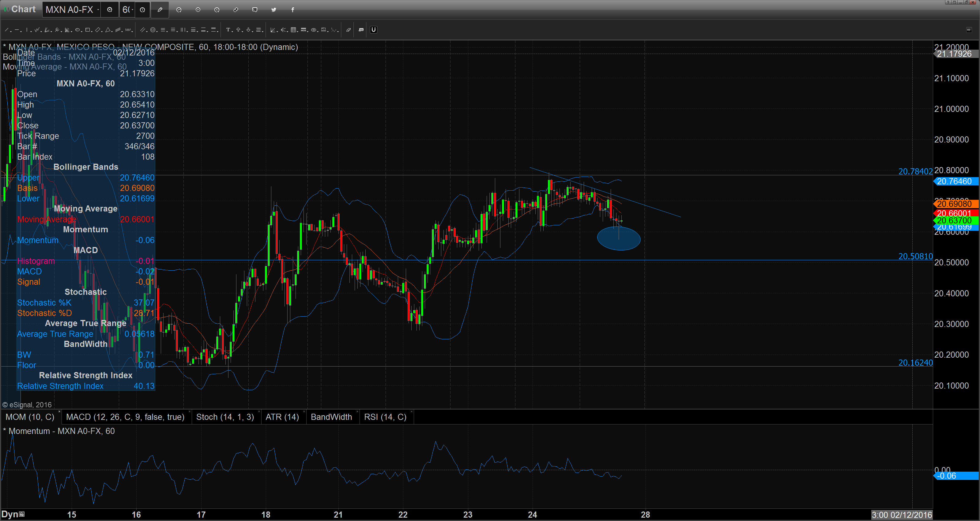This screenshot has height=521, width=980.
Task: Click the 20.76460 Bollinger upper price label
Action: click(x=956, y=181)
